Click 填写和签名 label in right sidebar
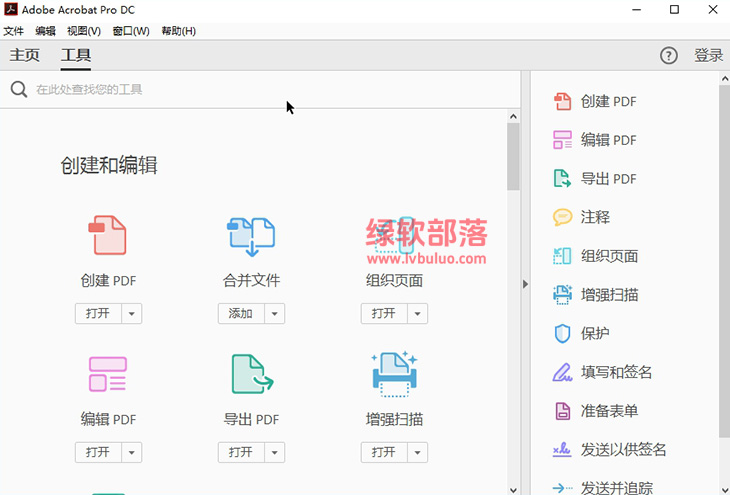Screen dimensions: 730x495 (616, 372)
